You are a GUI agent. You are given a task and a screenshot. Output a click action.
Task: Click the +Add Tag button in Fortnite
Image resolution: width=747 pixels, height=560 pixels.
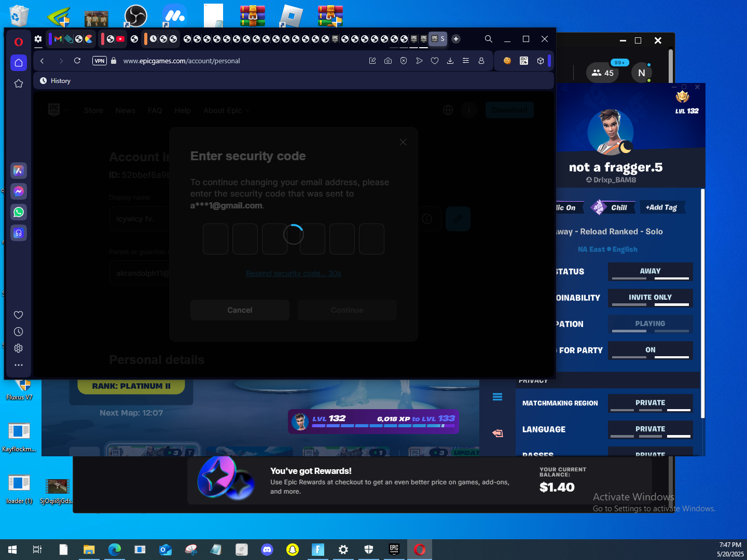point(661,207)
